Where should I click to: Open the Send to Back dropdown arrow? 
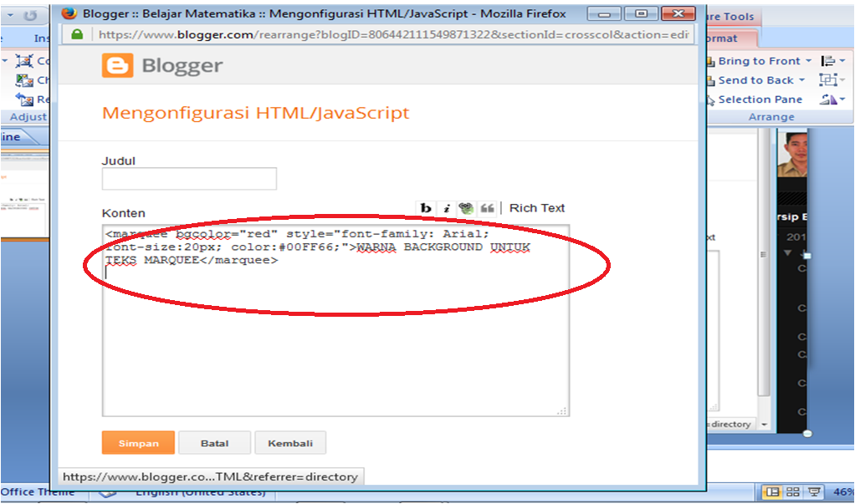click(x=801, y=80)
